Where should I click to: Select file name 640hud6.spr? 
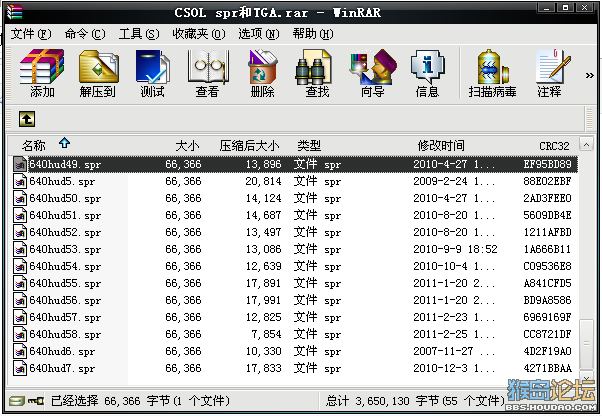(x=62, y=351)
